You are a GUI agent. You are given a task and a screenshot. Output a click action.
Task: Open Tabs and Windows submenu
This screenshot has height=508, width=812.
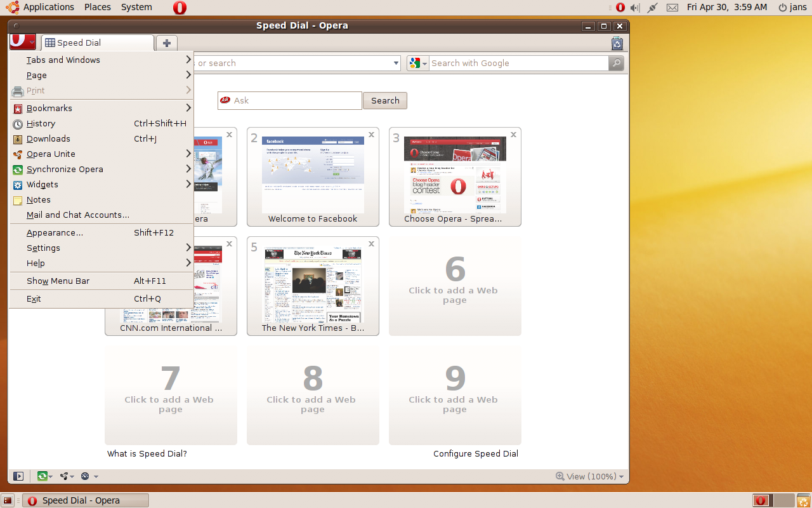[101, 60]
